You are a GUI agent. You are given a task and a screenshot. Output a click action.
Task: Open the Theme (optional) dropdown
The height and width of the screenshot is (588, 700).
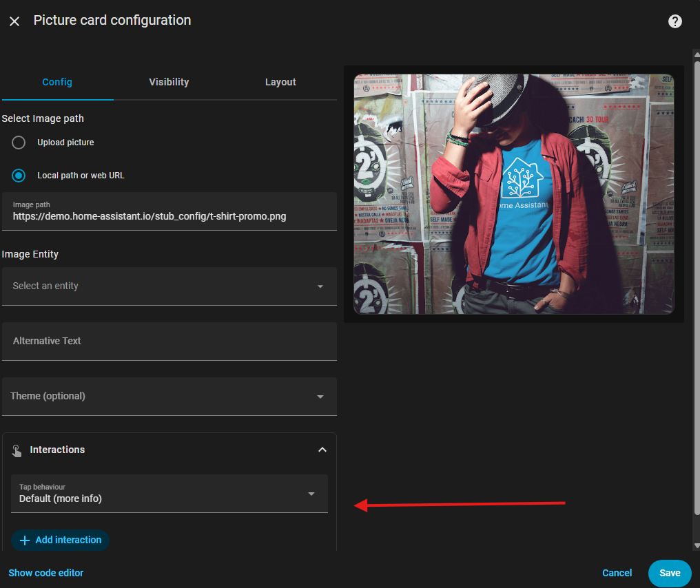tap(169, 397)
